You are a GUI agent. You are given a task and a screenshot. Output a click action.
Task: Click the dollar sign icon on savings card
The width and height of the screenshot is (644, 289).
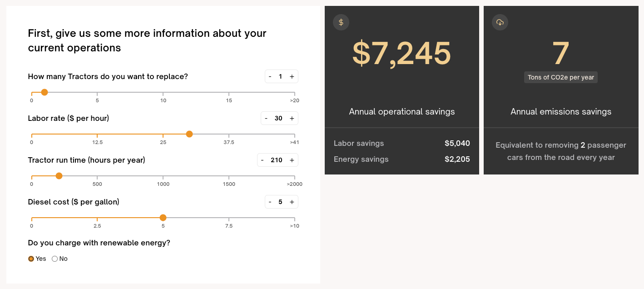[341, 22]
